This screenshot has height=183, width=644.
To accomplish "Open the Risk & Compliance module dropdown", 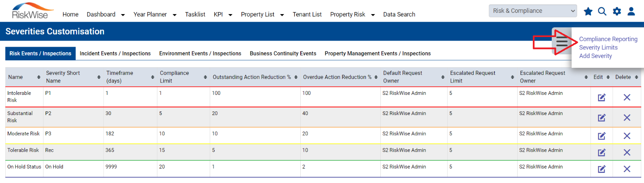I will pos(533,11).
